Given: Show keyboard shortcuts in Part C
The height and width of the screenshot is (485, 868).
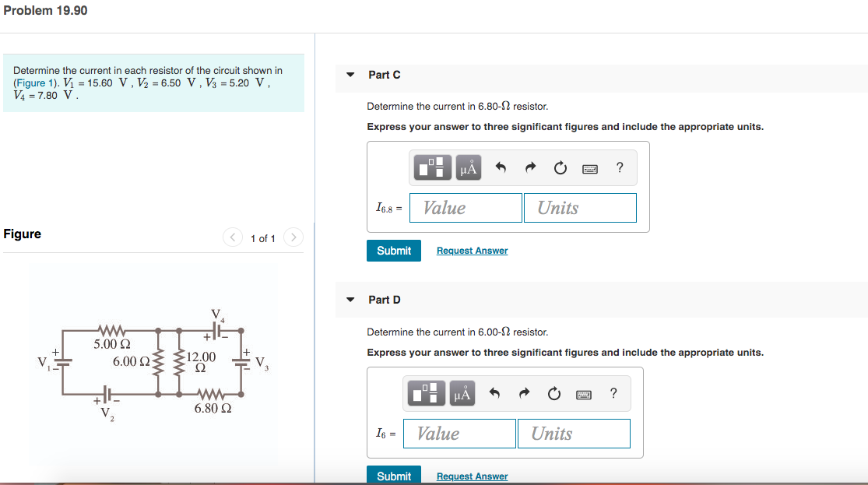Looking at the screenshot, I should 590,169.
